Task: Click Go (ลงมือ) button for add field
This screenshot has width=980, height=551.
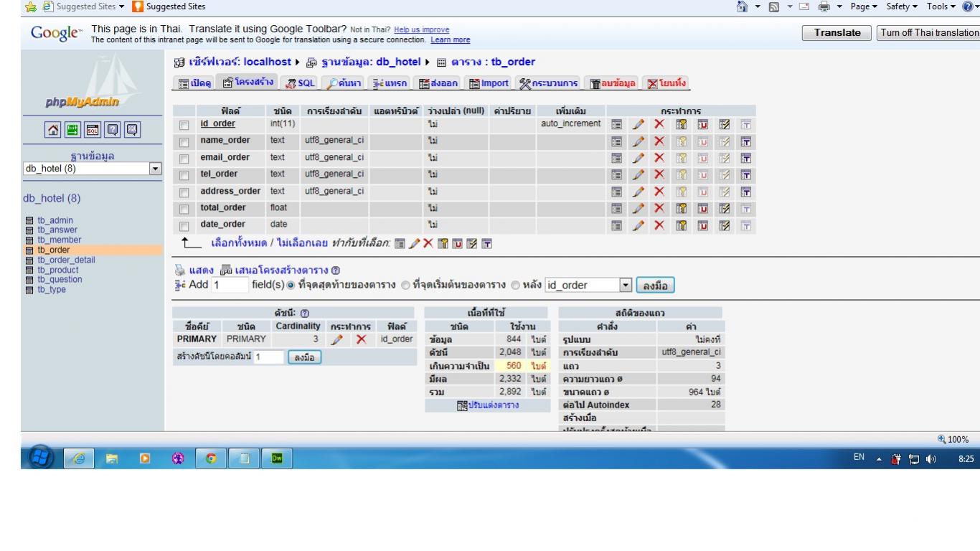Action: tap(655, 286)
